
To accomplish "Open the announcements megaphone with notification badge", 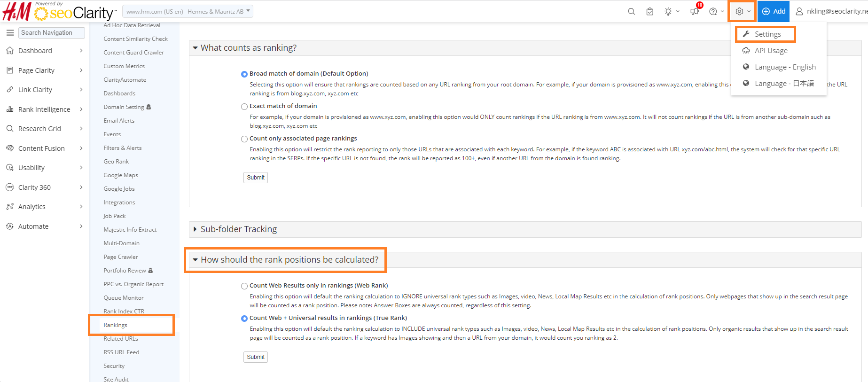I will click(x=695, y=11).
